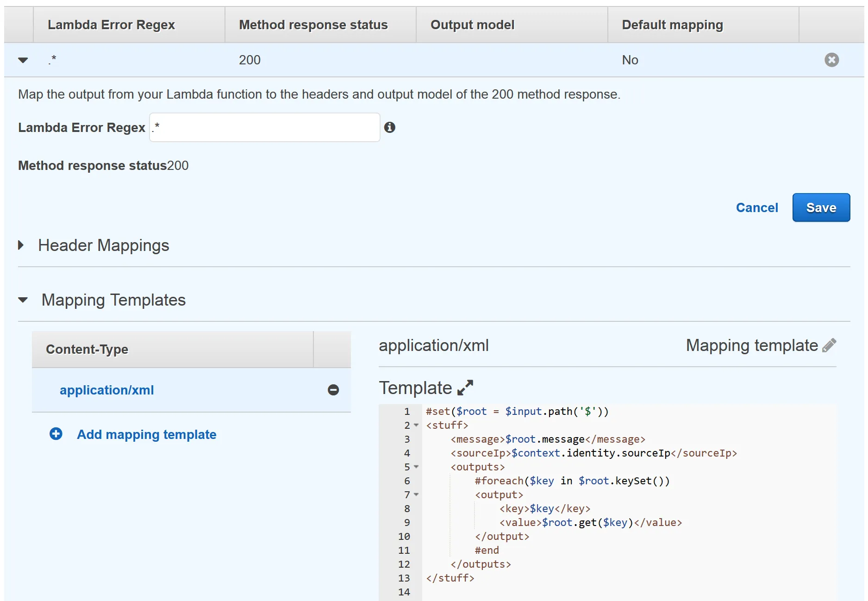Select the application/xml content type
This screenshot has width=868, height=601.
pos(106,390)
